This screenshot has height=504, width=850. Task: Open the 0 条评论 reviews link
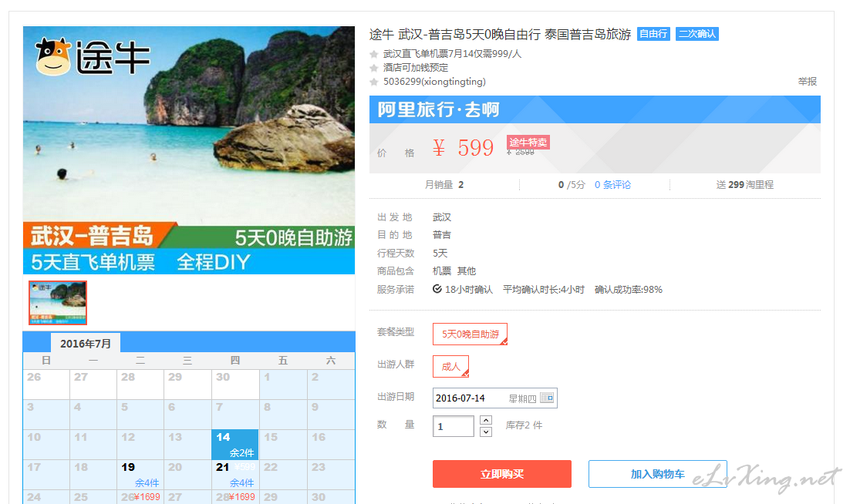point(612,185)
